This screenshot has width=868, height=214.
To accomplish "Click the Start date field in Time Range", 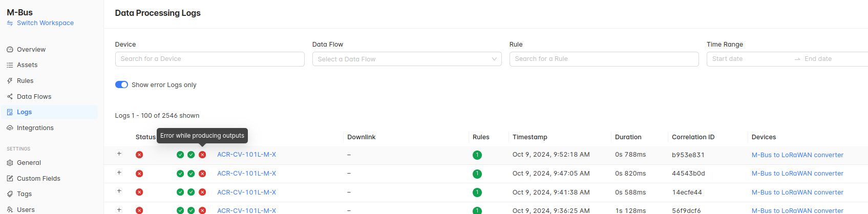I will [748, 59].
